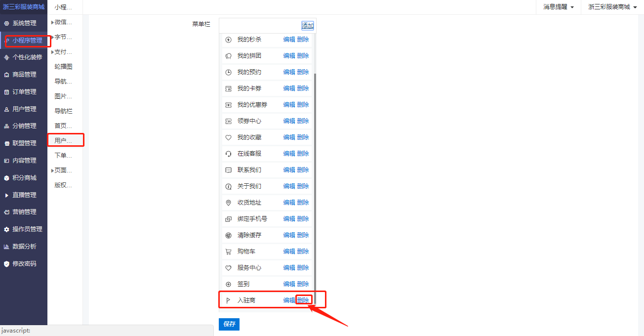Expand the 微信 tree node
This screenshot has width=644, height=336.
(52, 22)
